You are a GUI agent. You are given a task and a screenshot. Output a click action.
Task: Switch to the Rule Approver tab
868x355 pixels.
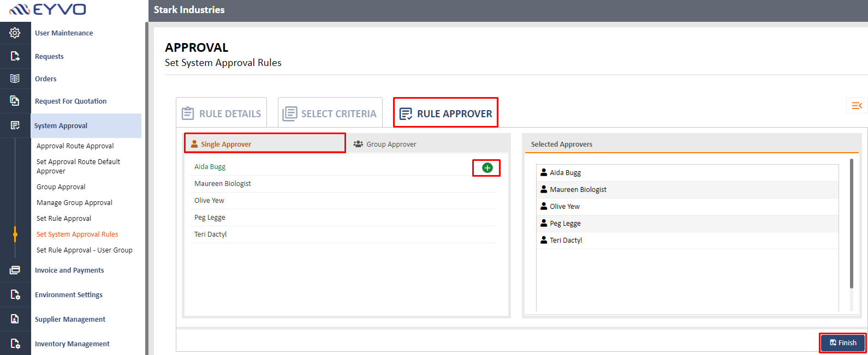pyautogui.click(x=445, y=113)
